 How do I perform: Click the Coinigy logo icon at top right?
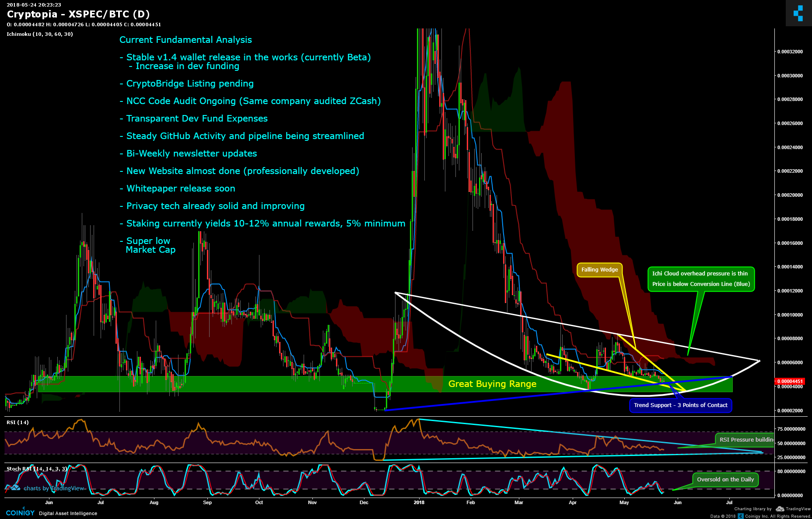[799, 13]
